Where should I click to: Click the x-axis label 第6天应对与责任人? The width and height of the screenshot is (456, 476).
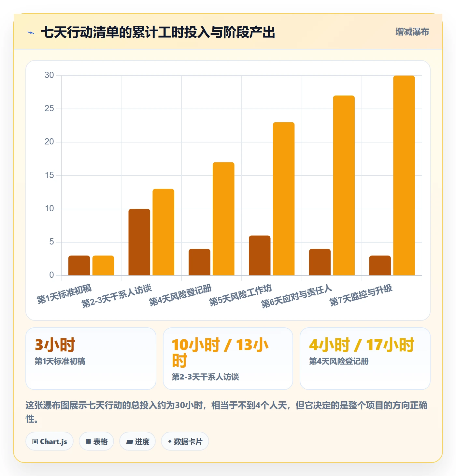pos(297,296)
